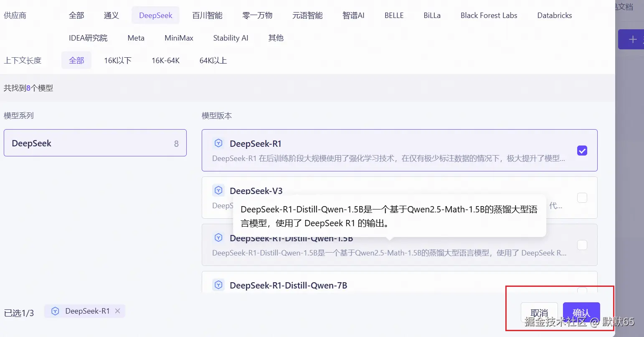Click the DeepSeek-R1-Distill-Qwen-7B logo icon
The width and height of the screenshot is (644, 337).
coord(218,285)
